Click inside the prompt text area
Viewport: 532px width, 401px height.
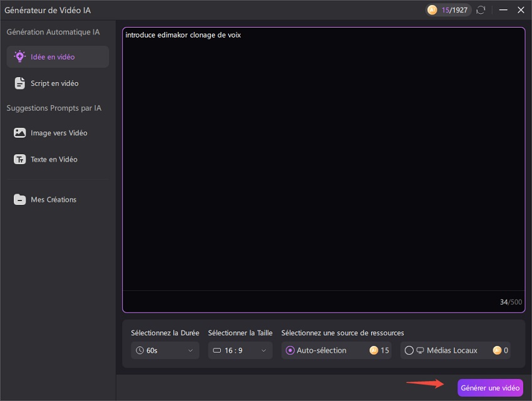[324, 159]
